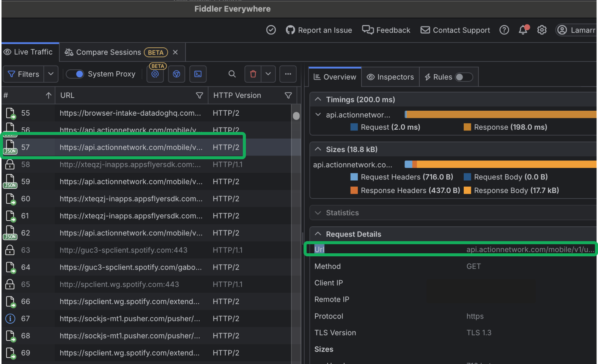Select session 57 api.actionnetwork.com row
Viewport: 598px width, 364px height.
point(146,147)
